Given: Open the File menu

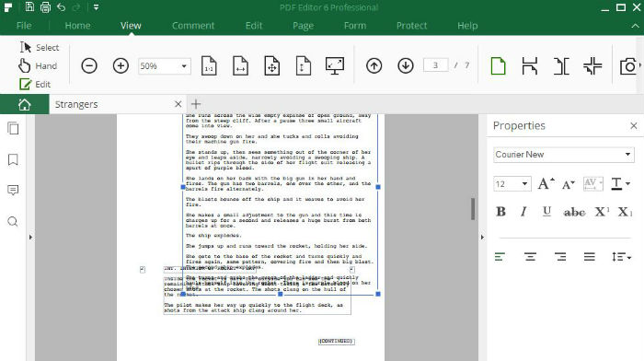Looking at the screenshot, I should 24,26.
